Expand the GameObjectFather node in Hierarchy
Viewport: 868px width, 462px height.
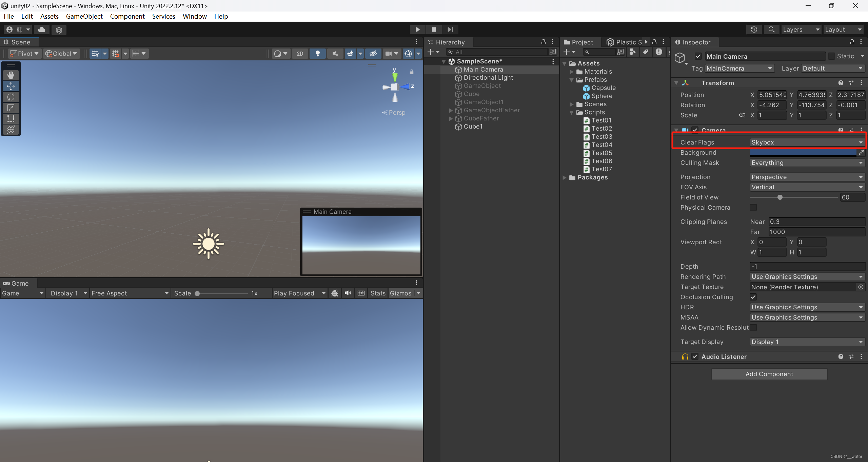point(451,110)
